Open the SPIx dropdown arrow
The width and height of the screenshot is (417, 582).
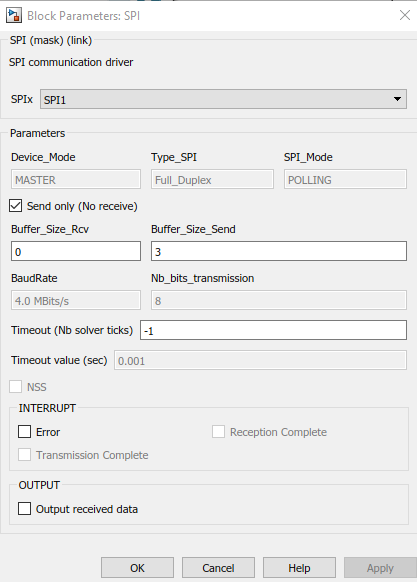click(x=397, y=99)
